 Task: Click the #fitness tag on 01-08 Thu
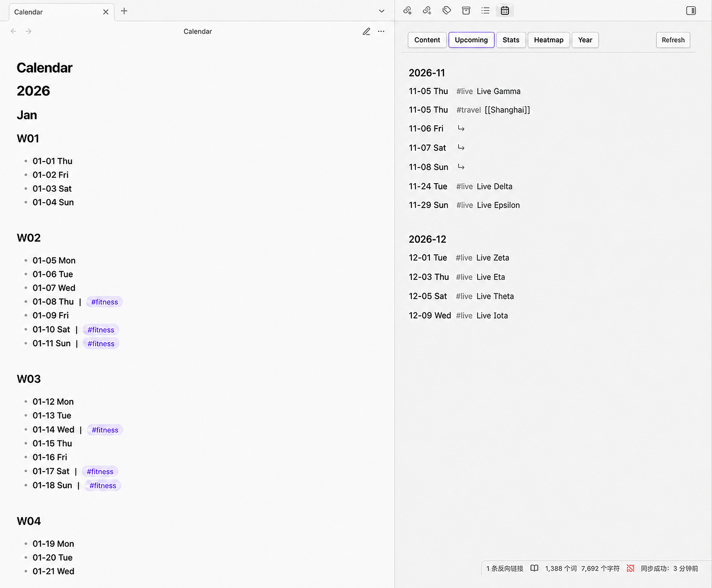click(x=105, y=302)
